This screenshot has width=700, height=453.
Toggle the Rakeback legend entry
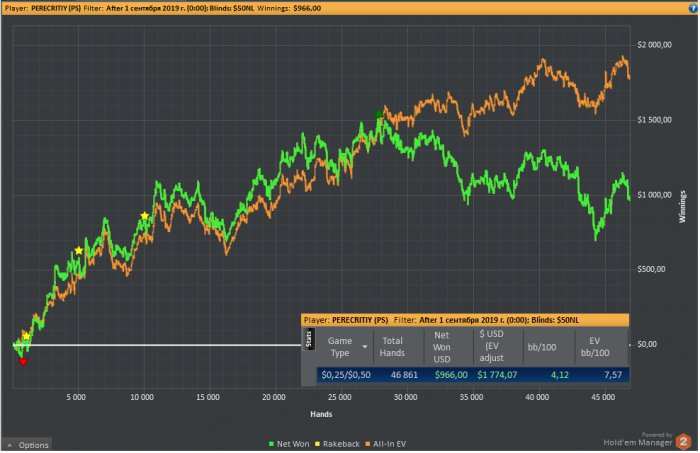click(337, 444)
